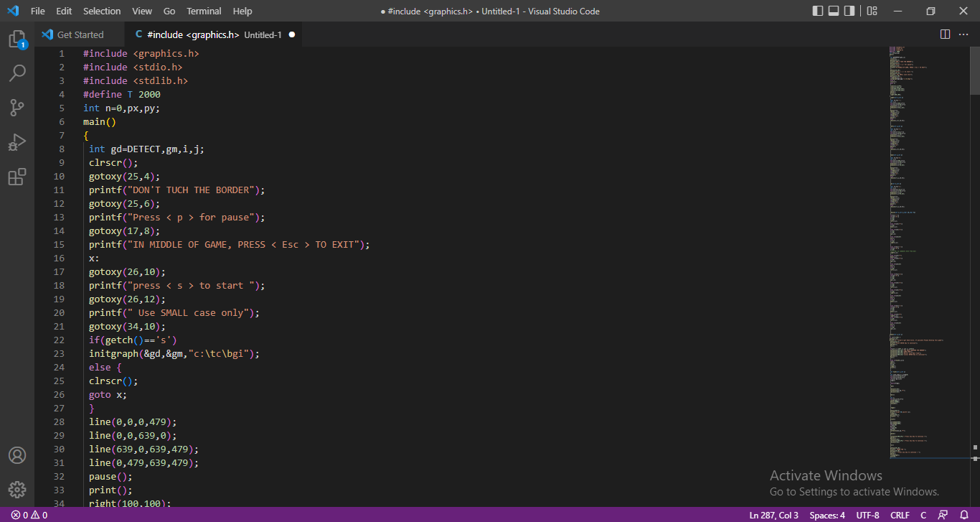Viewport: 980px width, 522px height.
Task: Open the Manage gear icon
Action: click(x=17, y=490)
